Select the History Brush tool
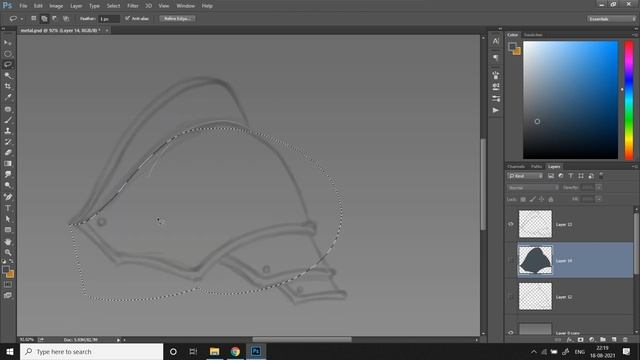640x360 pixels. pos(8,142)
